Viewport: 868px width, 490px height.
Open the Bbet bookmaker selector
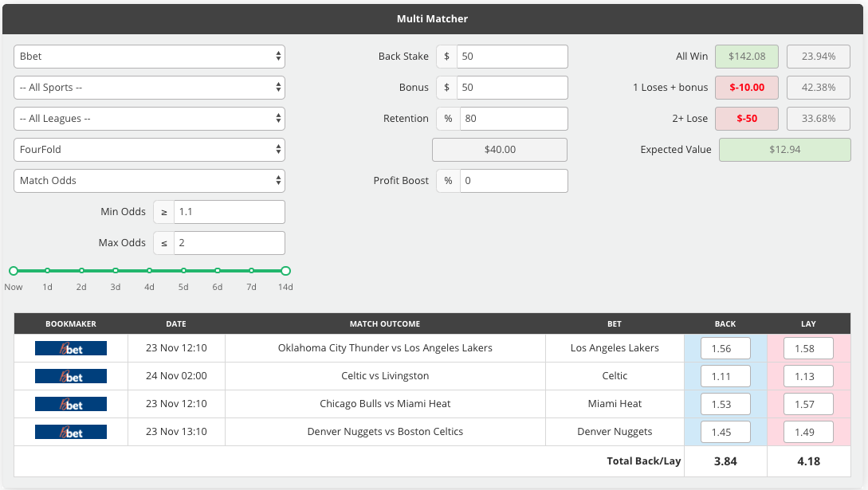[149, 56]
